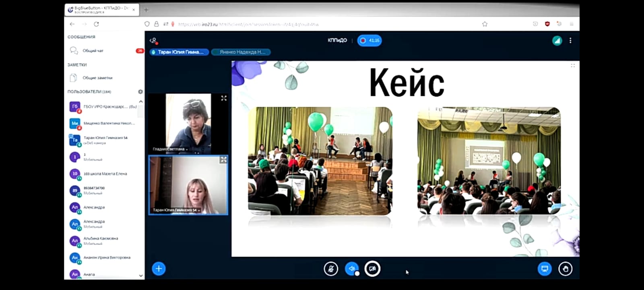The width and height of the screenshot is (644, 290).
Task: Open the Гладких Светлана webcam name dropdown
Action: (x=170, y=149)
